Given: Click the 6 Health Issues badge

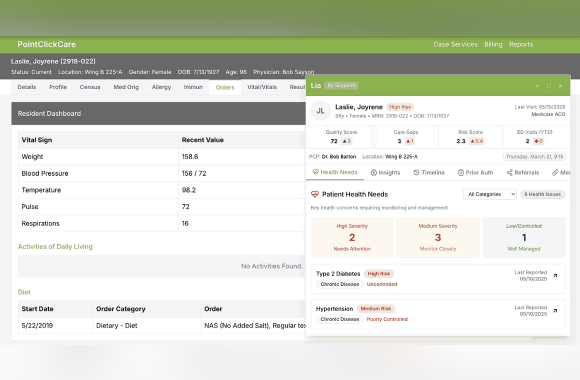Looking at the screenshot, I should click(542, 194).
